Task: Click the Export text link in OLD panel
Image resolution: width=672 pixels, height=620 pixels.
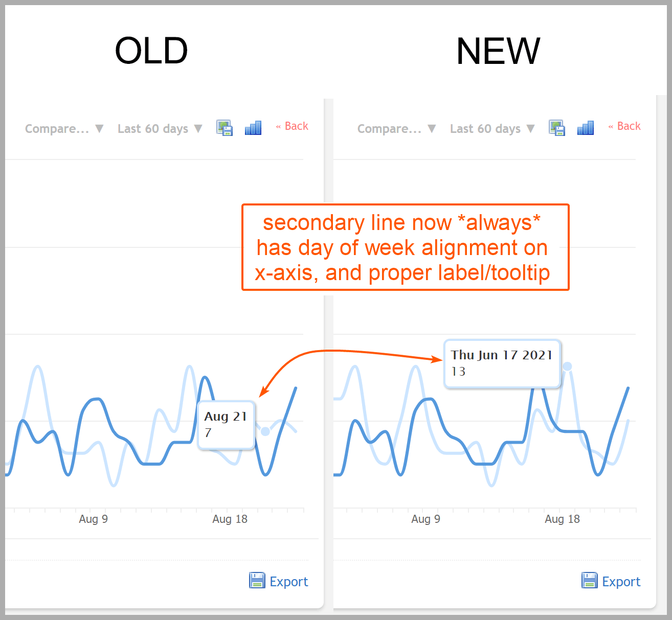Action: pos(289,582)
